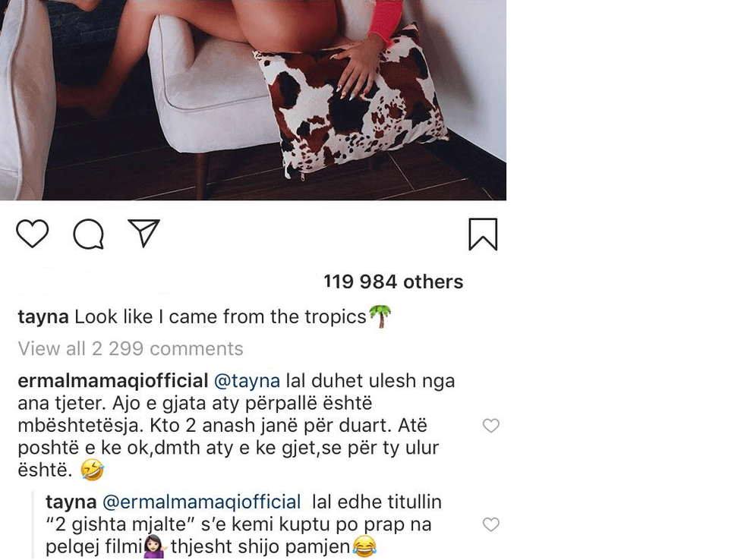Click the rolling-laughing emoji ending the first comment
744x560 pixels.
[92, 470]
